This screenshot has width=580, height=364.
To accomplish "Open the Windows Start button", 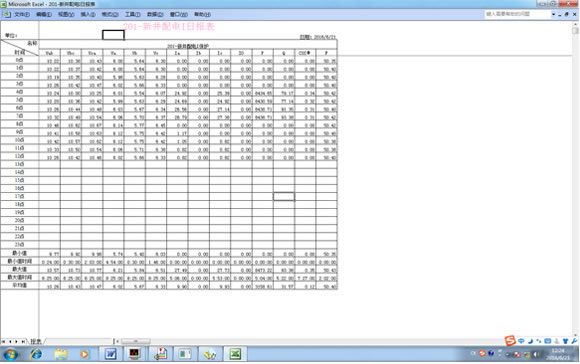I will (x=11, y=354).
